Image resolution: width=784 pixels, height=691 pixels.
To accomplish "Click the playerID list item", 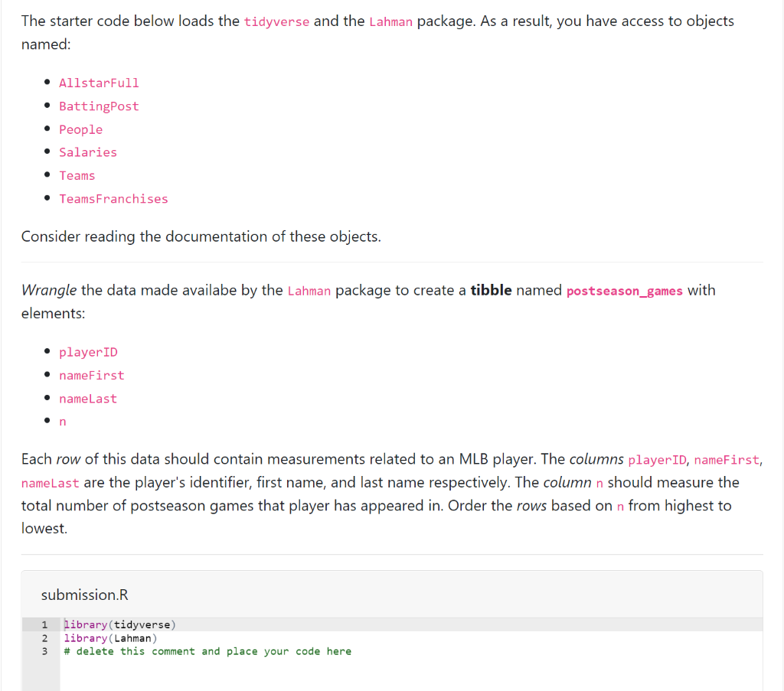I will (x=88, y=352).
